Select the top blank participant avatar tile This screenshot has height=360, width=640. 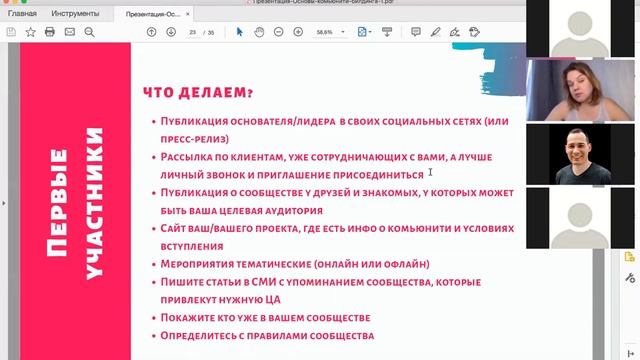click(x=580, y=29)
